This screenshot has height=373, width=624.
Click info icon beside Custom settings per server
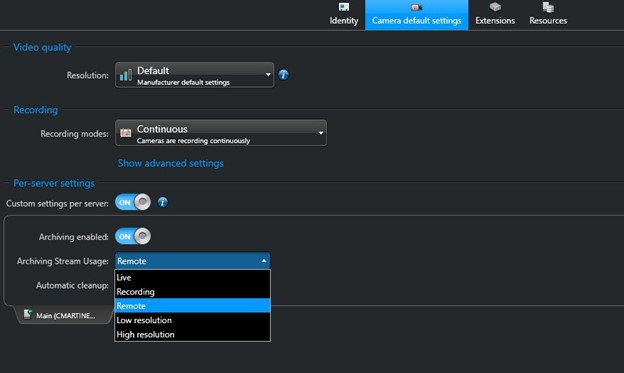162,202
